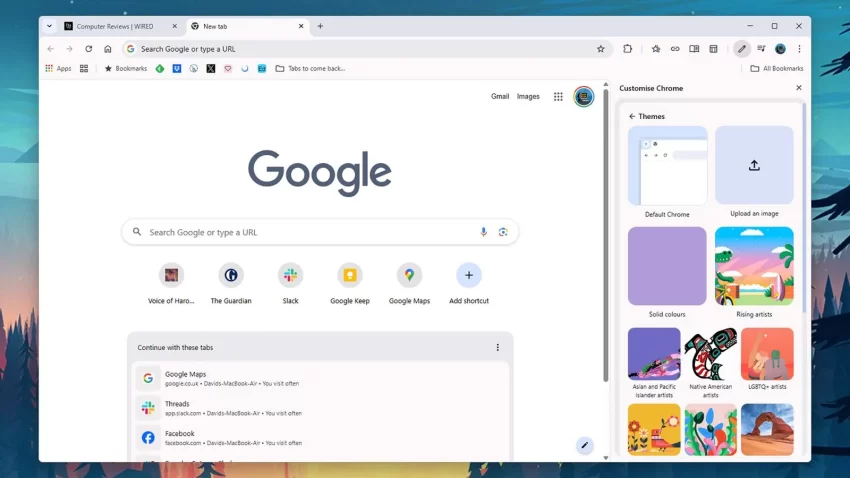Open the Google account avatar on page
This screenshot has width=850, height=478.
[584, 96]
